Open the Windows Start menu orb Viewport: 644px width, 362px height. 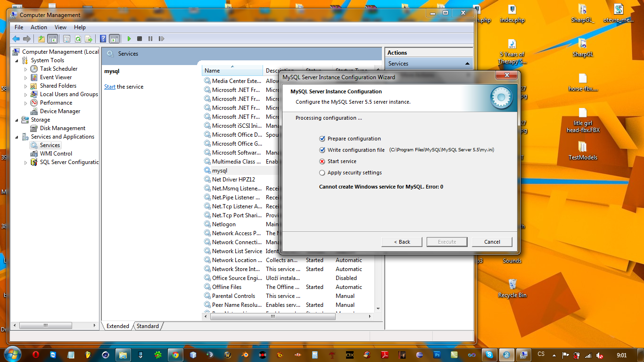[x=12, y=354]
